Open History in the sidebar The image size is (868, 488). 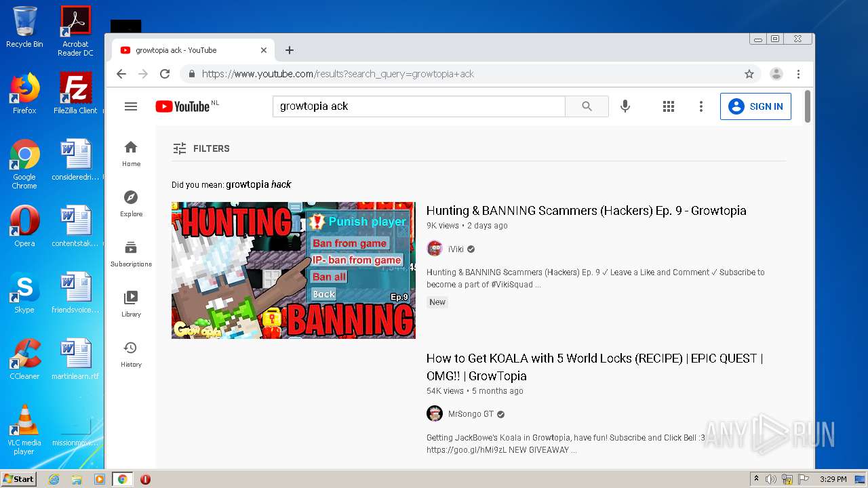131,354
